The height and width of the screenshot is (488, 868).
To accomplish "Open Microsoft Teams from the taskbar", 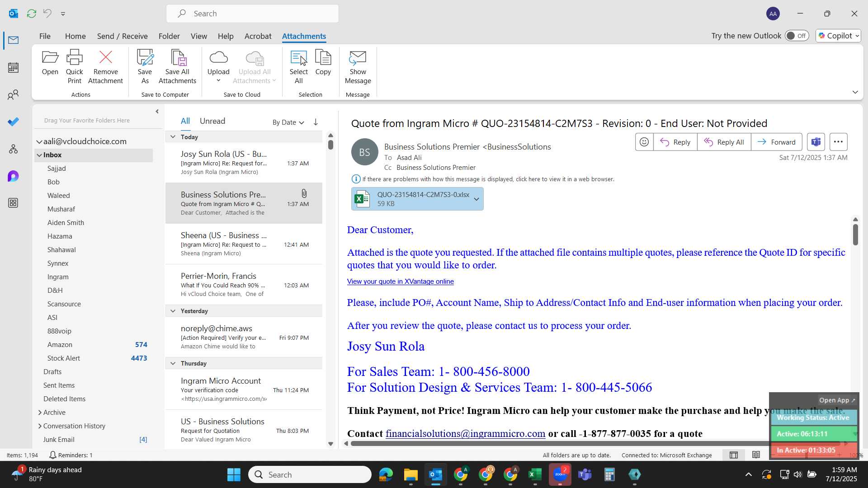I will coord(585,474).
